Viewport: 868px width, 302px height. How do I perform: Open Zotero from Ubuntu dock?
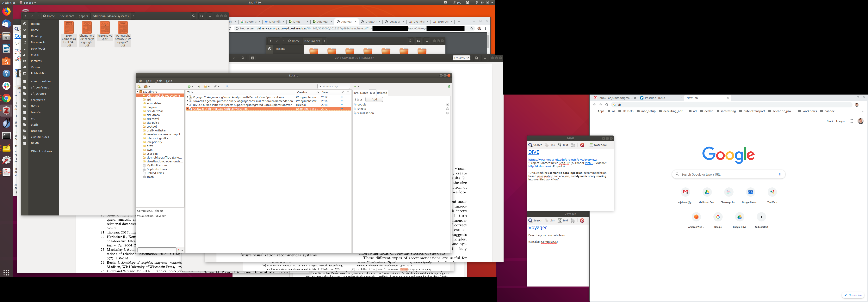click(x=6, y=110)
